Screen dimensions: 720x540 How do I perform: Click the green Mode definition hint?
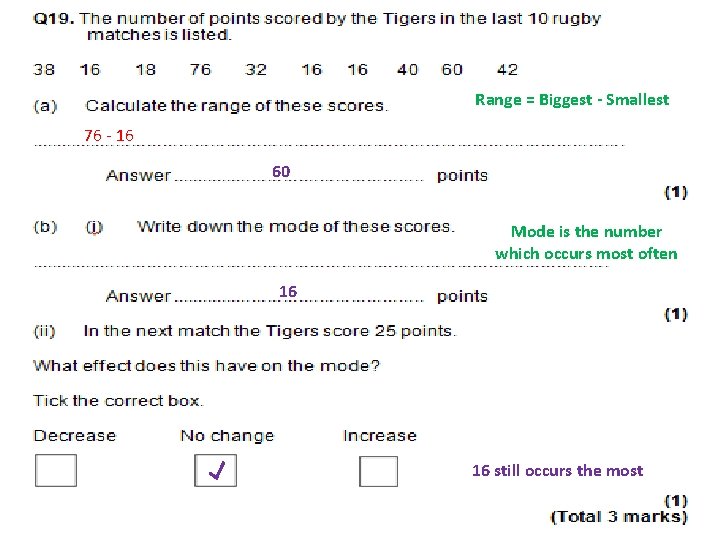[586, 242]
